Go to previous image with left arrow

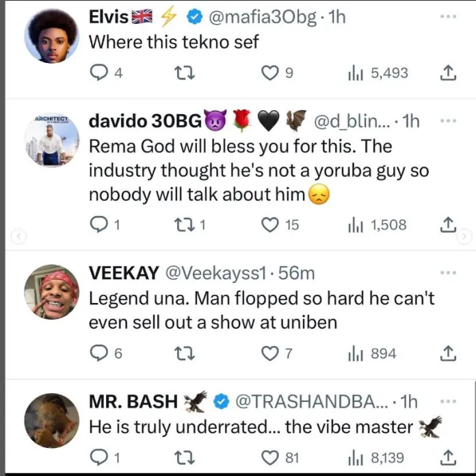(20, 237)
